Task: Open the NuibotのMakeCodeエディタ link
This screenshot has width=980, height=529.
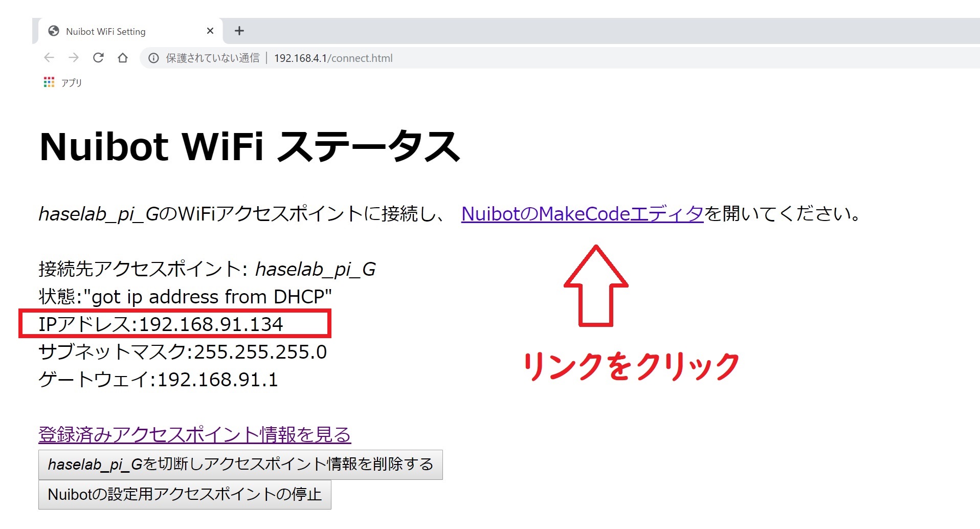Action: [x=583, y=214]
